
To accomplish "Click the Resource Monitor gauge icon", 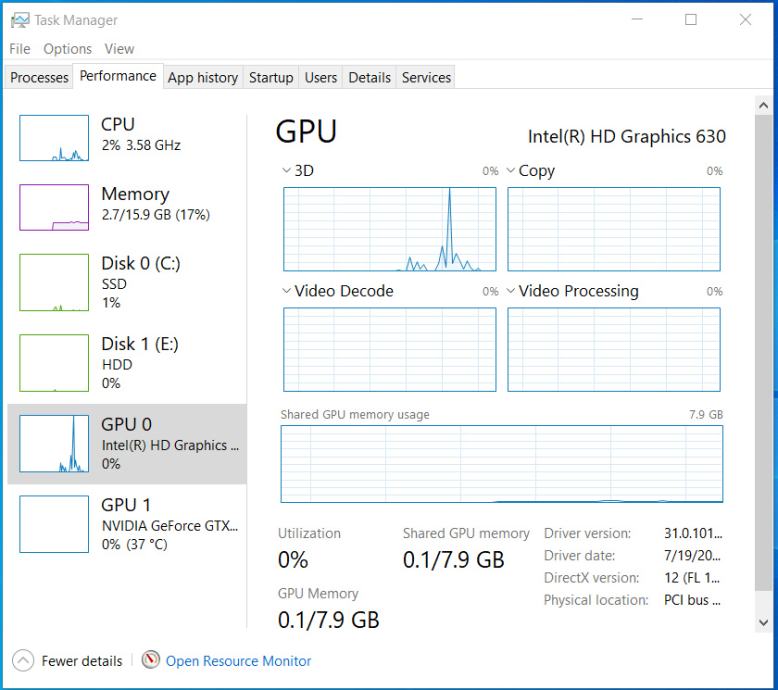I will pos(151,660).
